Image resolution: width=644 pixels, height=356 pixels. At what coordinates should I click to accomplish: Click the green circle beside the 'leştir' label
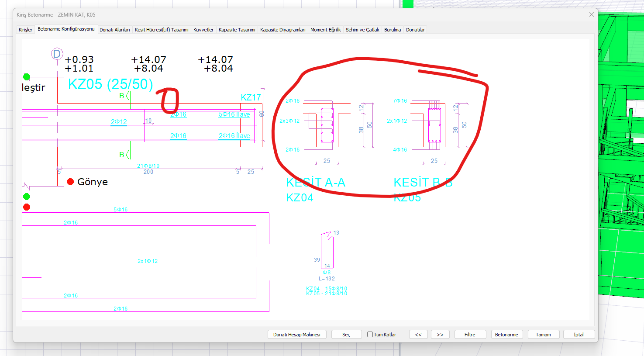[27, 77]
